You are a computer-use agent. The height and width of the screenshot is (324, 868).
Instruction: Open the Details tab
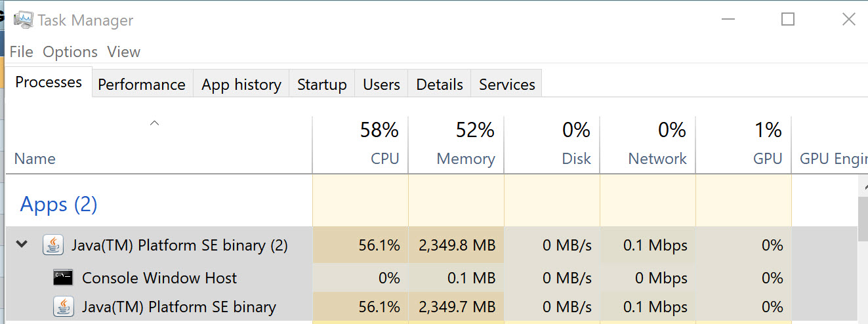click(440, 85)
